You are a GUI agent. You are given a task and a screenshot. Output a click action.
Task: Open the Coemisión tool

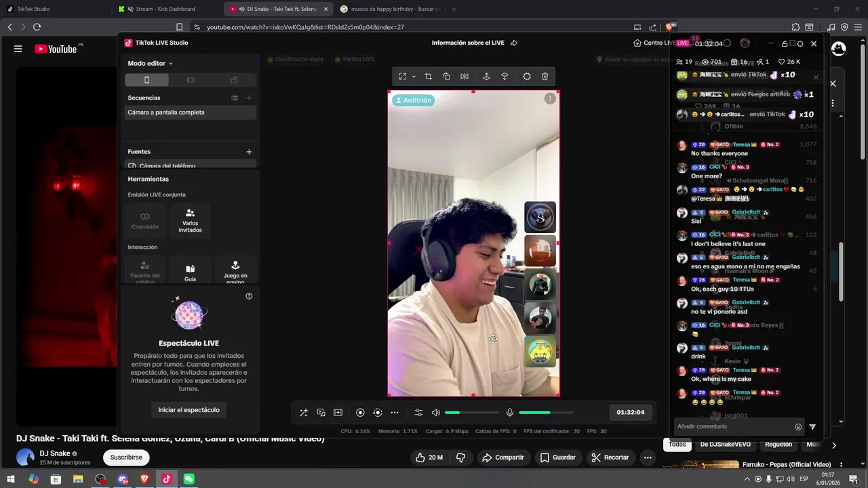(x=145, y=221)
